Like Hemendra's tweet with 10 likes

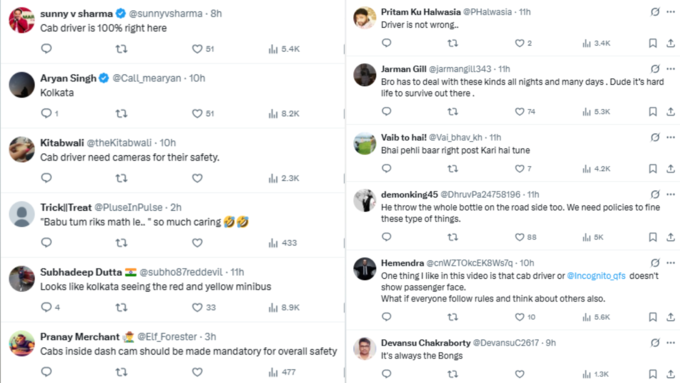(520, 317)
